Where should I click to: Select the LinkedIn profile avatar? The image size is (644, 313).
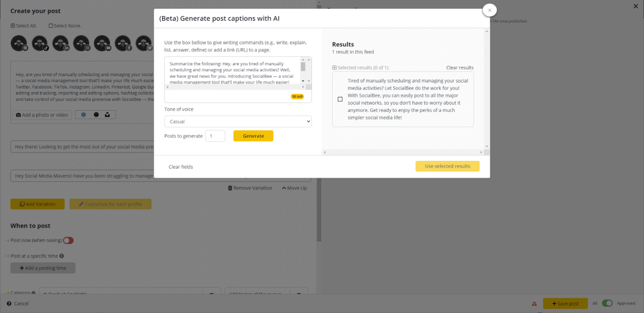61,43
